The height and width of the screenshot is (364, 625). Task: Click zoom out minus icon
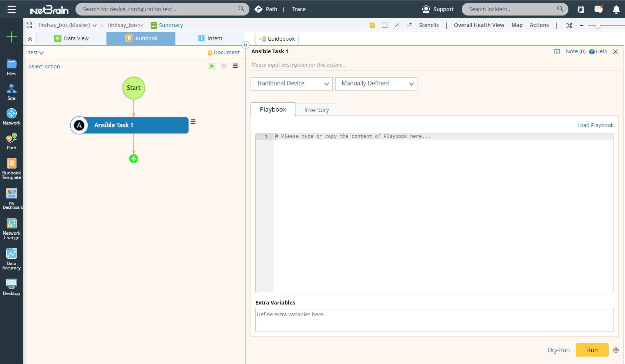[582, 25]
